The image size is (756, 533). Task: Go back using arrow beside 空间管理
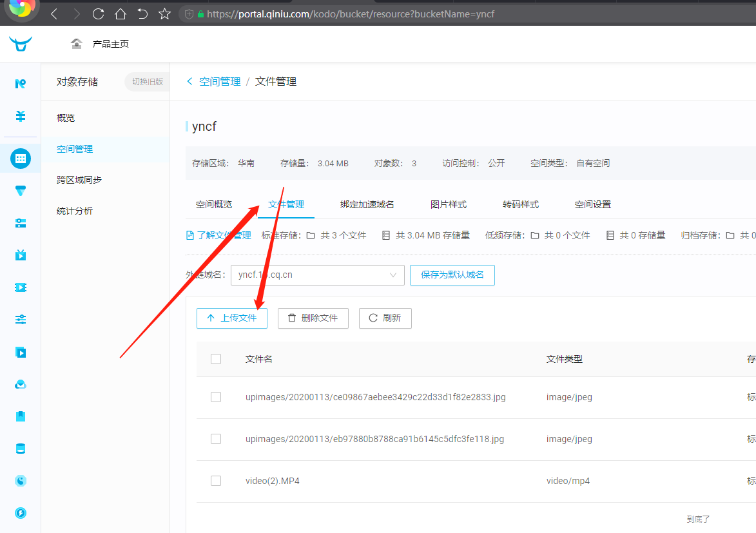click(x=189, y=81)
